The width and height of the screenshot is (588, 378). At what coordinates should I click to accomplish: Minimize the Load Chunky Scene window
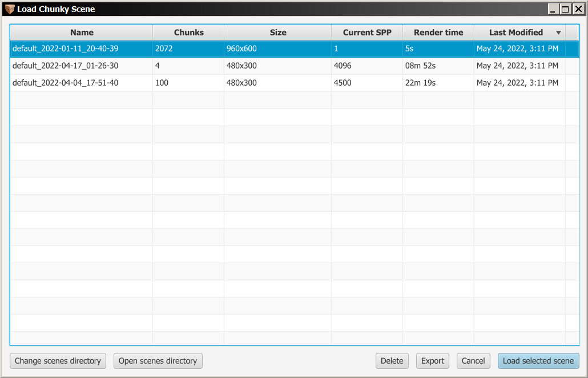(x=554, y=9)
